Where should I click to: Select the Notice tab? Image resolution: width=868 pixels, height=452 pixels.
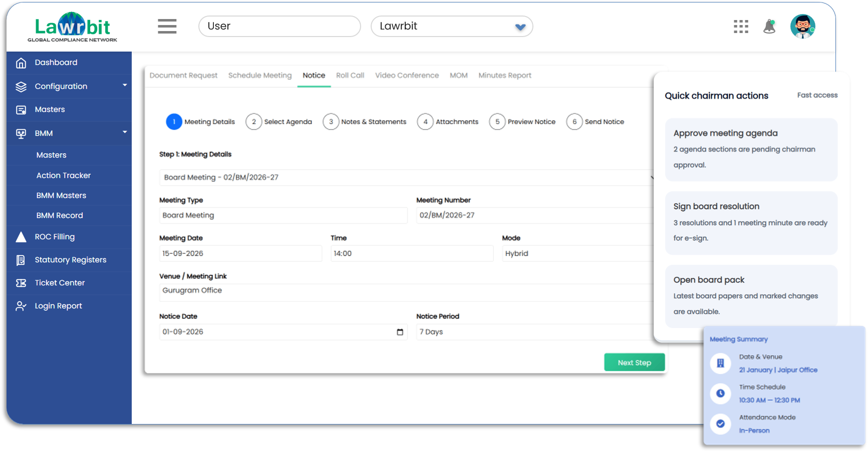(314, 76)
